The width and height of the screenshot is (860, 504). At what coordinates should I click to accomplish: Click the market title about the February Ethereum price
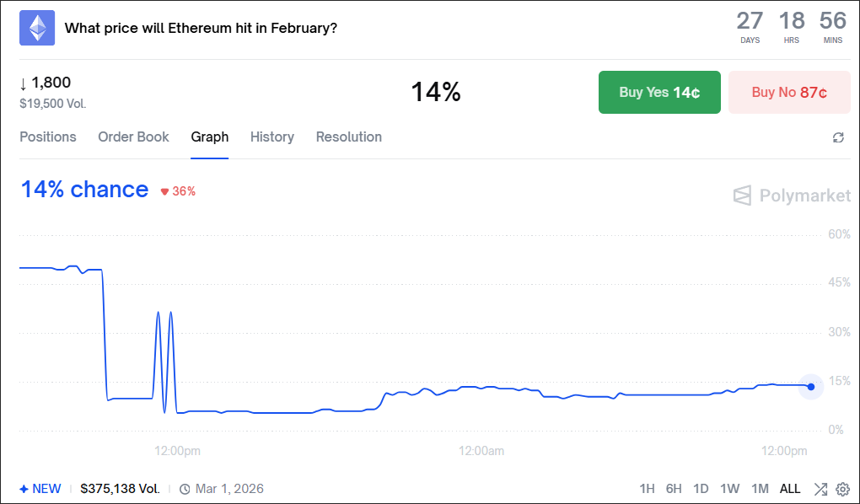(202, 28)
